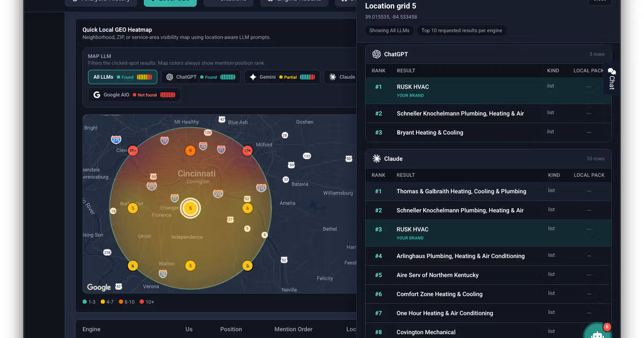This screenshot has height=338, width=644.
Task: Switch map filter to ChatGPT
Action: pyautogui.click(x=201, y=77)
